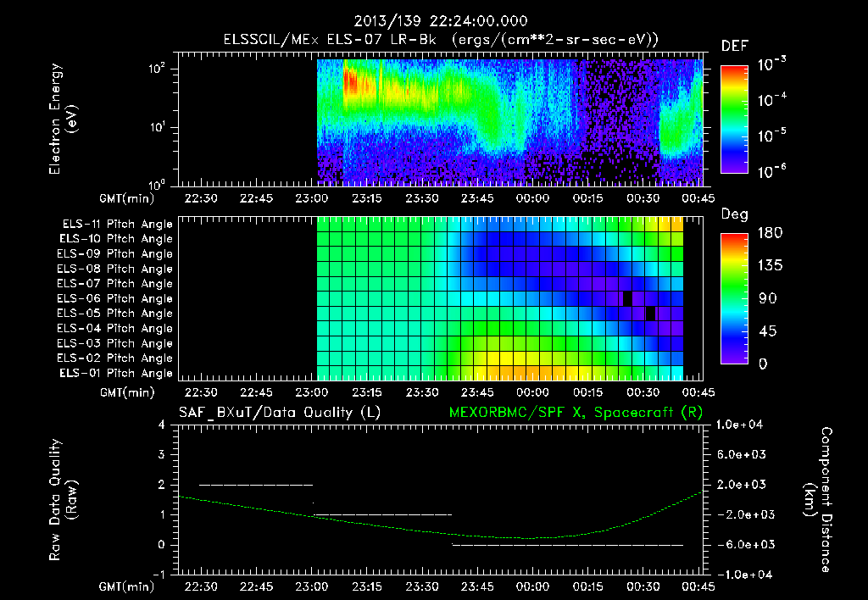The height and width of the screenshot is (600, 868).
Task: Click GMT(min) label under the pitch angle panel
Action: [127, 392]
